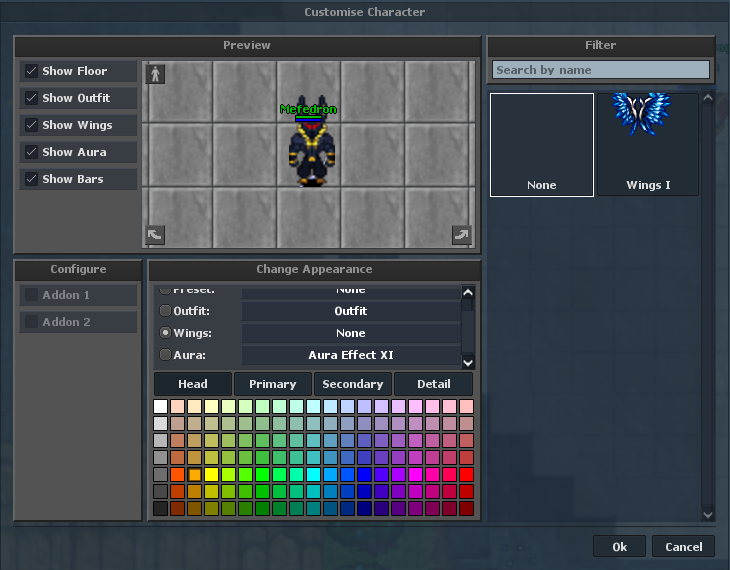This screenshot has height=570, width=730.
Task: Click the wings list scroll-down arrow
Action: (708, 515)
